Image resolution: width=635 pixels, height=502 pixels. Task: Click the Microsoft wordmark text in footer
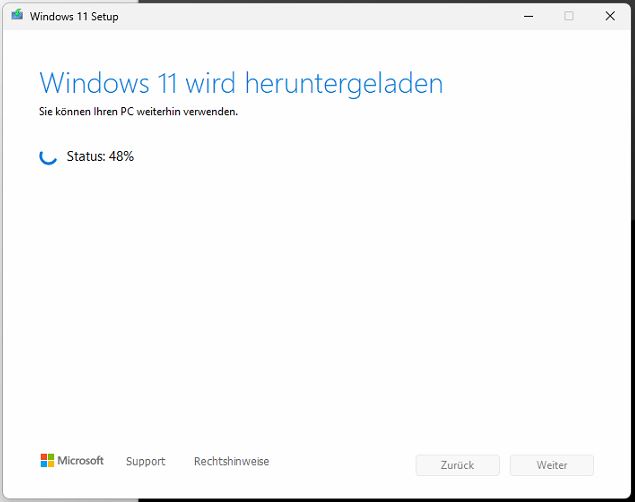pos(80,461)
